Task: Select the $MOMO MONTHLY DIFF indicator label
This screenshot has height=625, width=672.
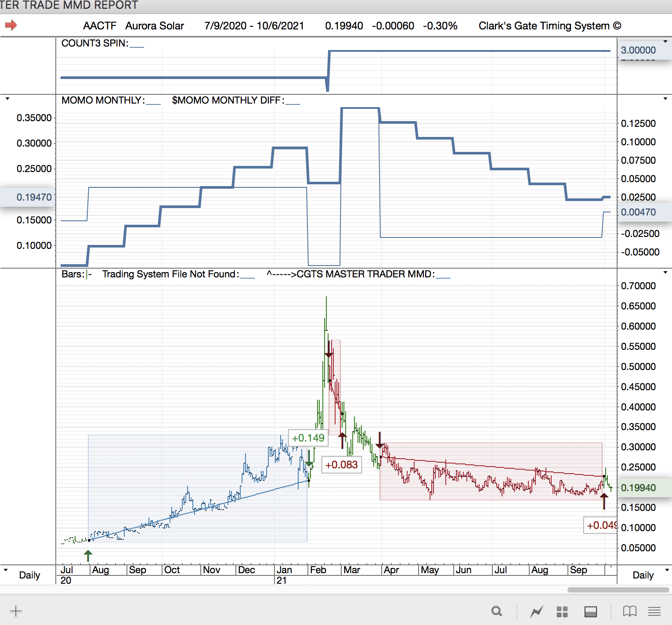Action: coord(226,101)
